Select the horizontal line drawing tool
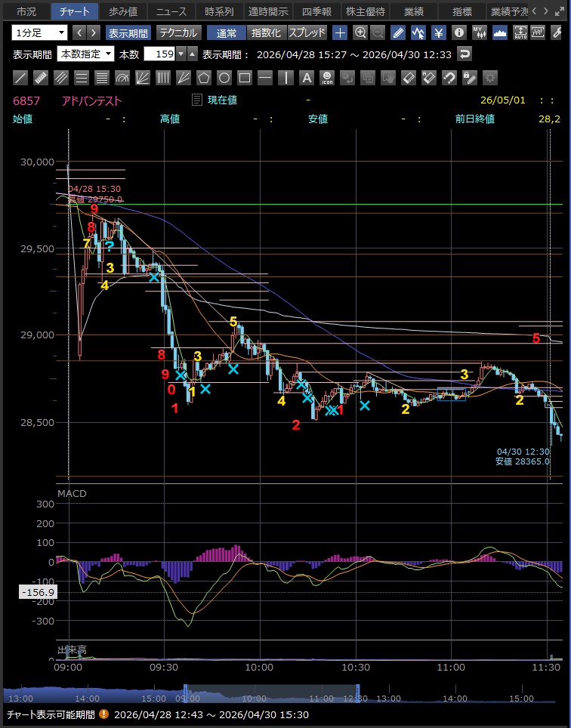 click(265, 78)
